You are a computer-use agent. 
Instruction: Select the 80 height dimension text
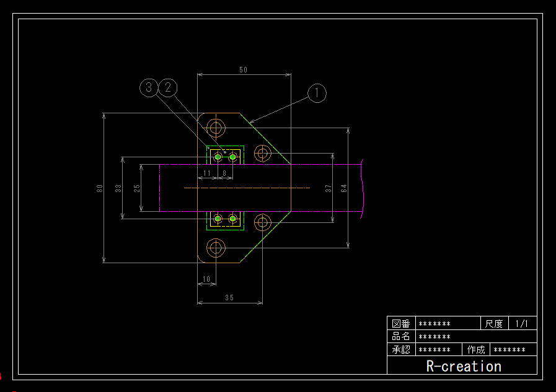tap(100, 188)
